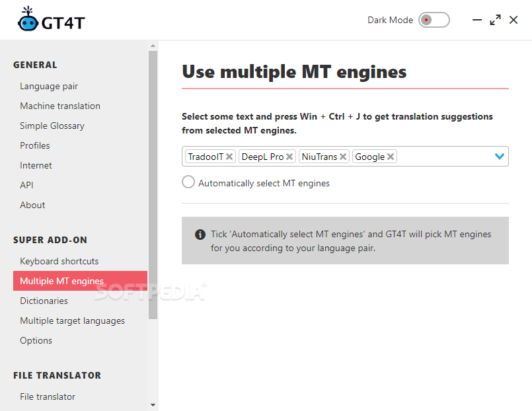Click the SUPER ADD-ON section heading
Viewport: 532px width, 411px height.
(50, 240)
